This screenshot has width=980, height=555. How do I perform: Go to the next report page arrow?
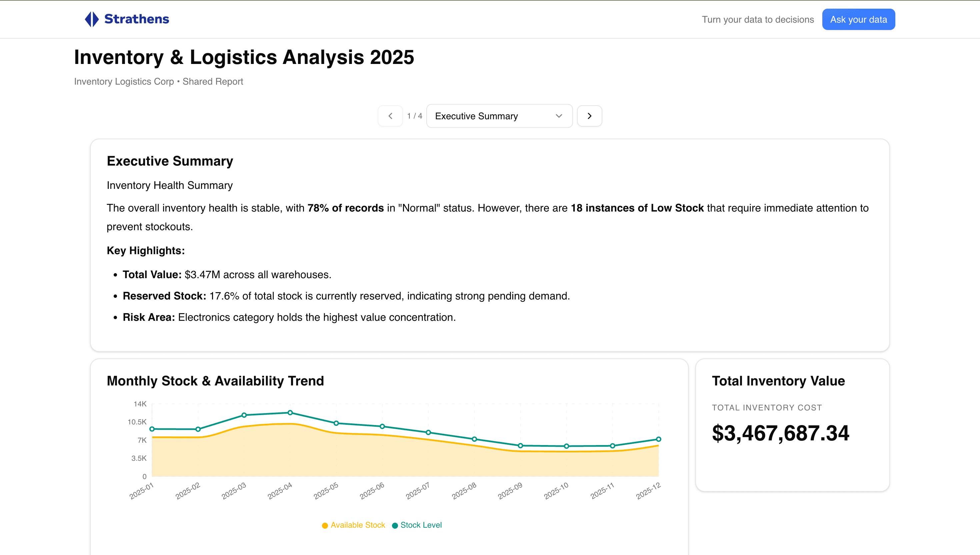tap(589, 116)
